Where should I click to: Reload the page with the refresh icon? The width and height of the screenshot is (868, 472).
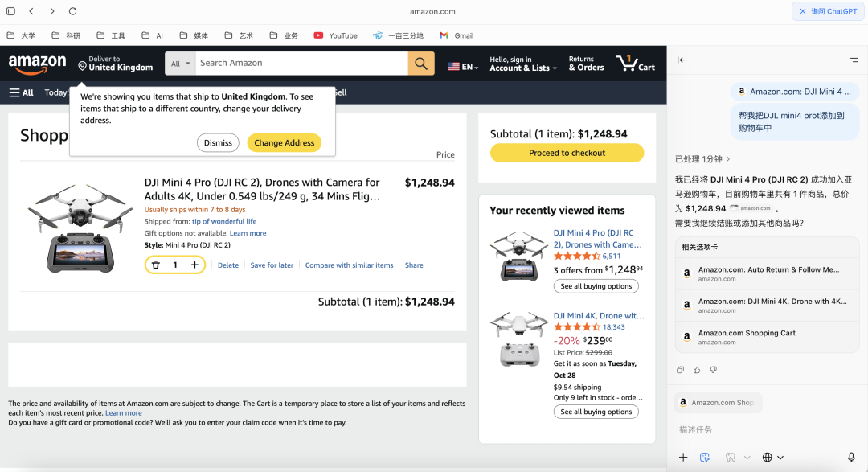pyautogui.click(x=73, y=11)
